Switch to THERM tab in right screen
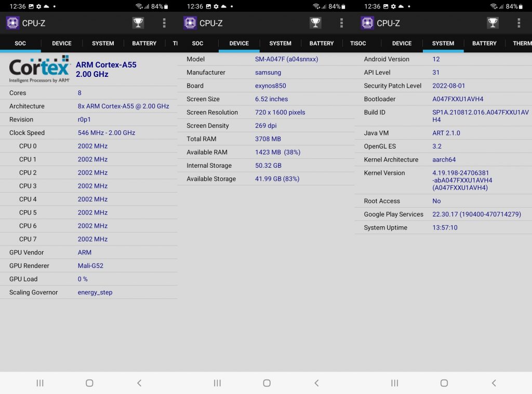532x394 pixels. (522, 44)
